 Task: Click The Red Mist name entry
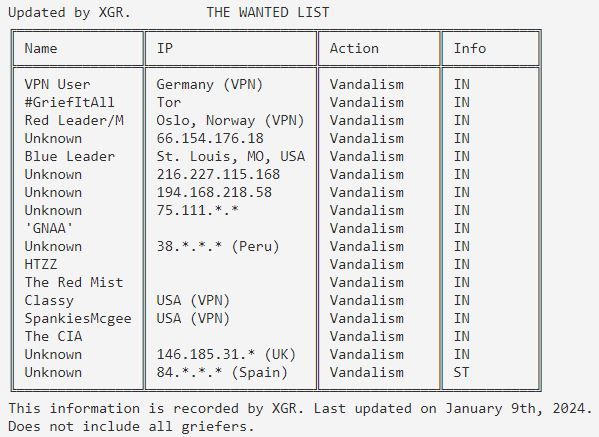(74, 282)
